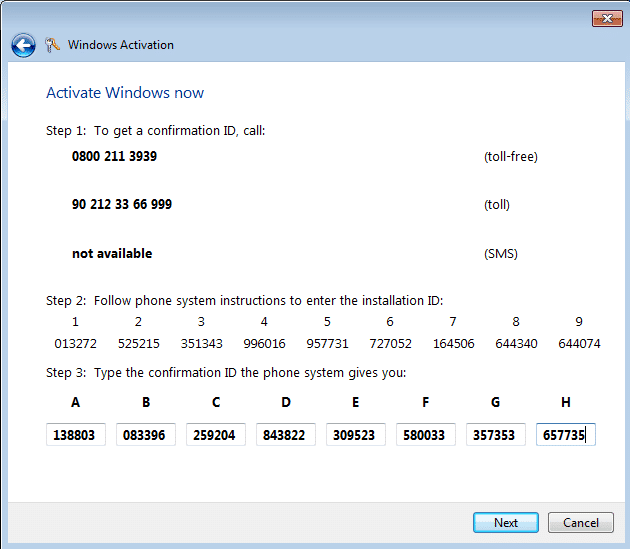Click installation ID group 013272
630x549 pixels.
pos(76,344)
